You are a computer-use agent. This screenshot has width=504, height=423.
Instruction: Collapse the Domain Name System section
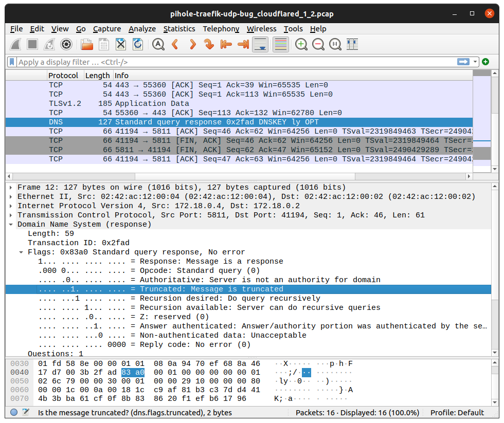[11, 225]
